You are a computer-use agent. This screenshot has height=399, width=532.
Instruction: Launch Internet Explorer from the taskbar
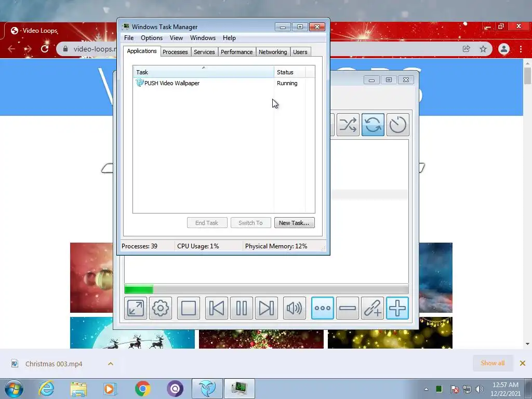[46, 389]
